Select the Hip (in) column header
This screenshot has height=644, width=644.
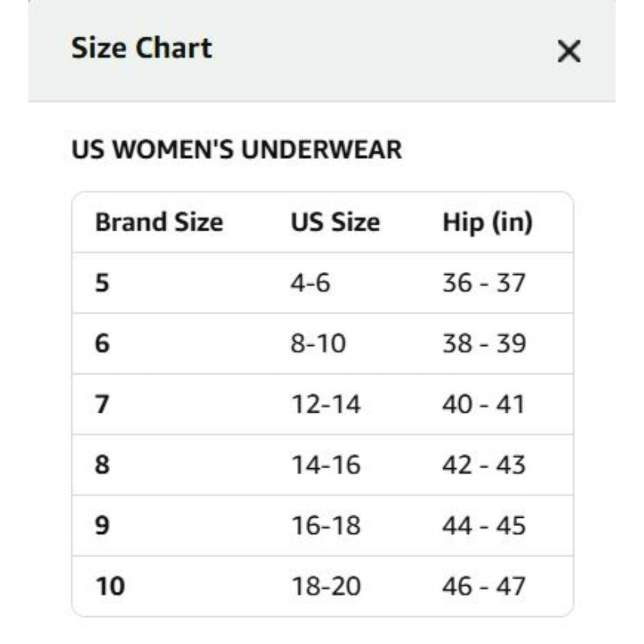coord(488,223)
